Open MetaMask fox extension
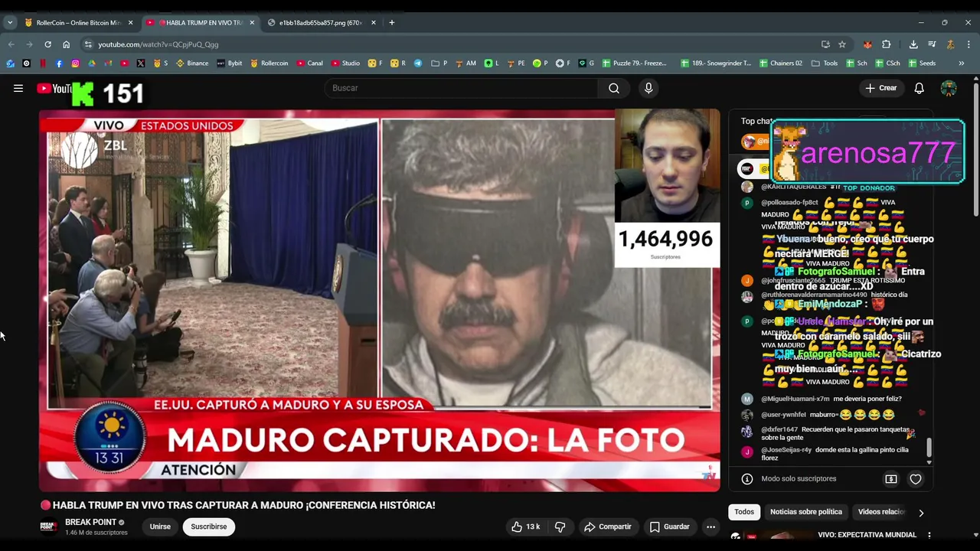The width and height of the screenshot is (980, 551). 867,44
